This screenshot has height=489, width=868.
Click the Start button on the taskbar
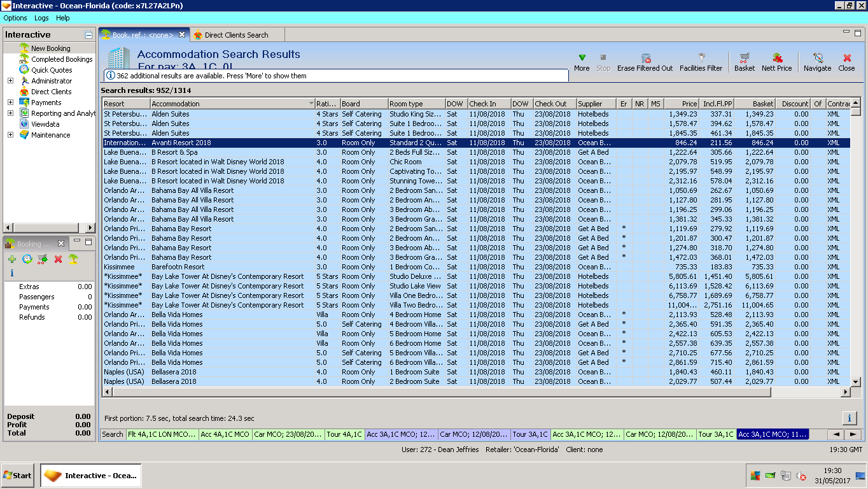click(x=18, y=476)
